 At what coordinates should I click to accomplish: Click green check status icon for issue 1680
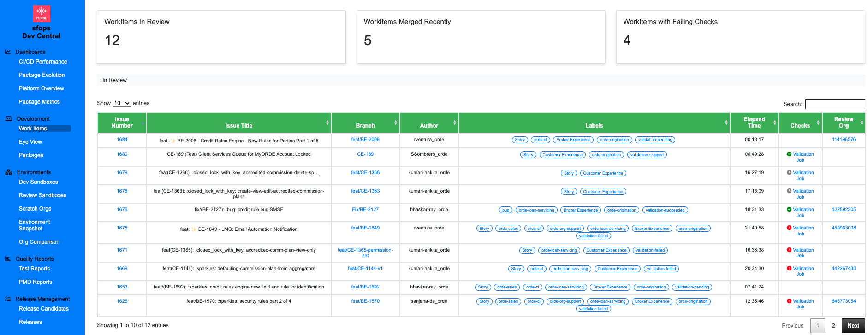pos(789,154)
